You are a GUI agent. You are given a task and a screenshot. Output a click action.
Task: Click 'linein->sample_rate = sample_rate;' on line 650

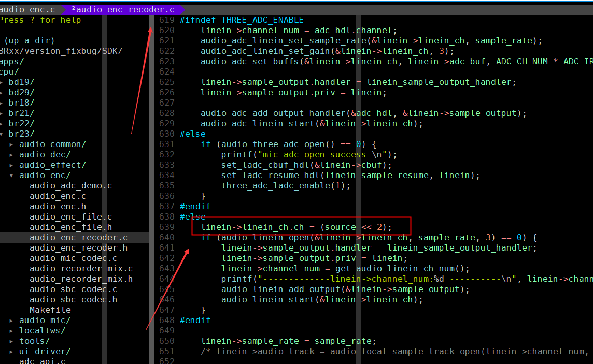click(289, 341)
